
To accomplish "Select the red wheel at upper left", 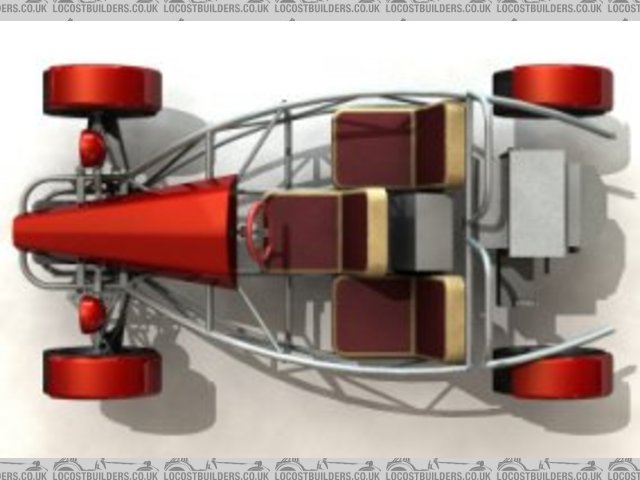I will [102, 90].
